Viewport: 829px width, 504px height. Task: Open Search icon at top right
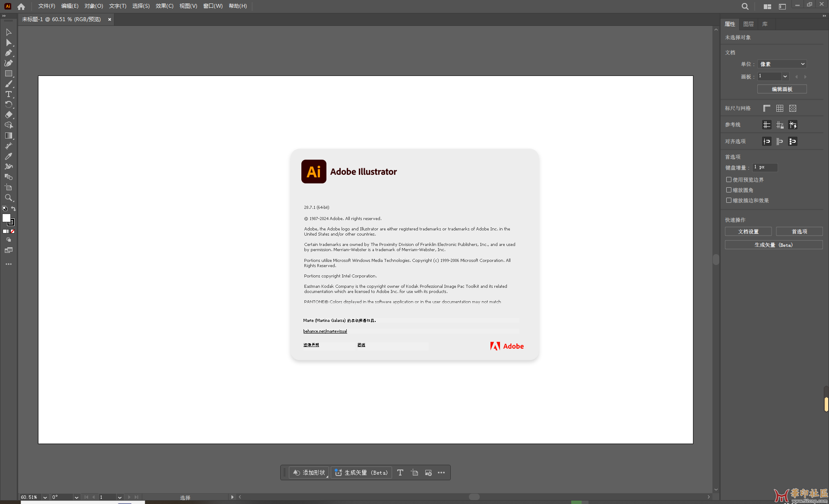pos(745,6)
